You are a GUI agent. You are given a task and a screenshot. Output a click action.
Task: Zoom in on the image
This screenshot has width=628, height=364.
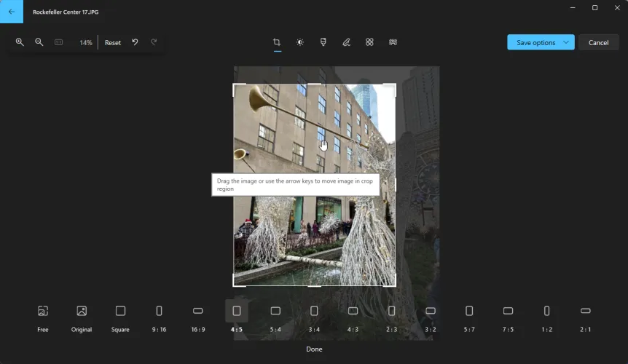[20, 42]
